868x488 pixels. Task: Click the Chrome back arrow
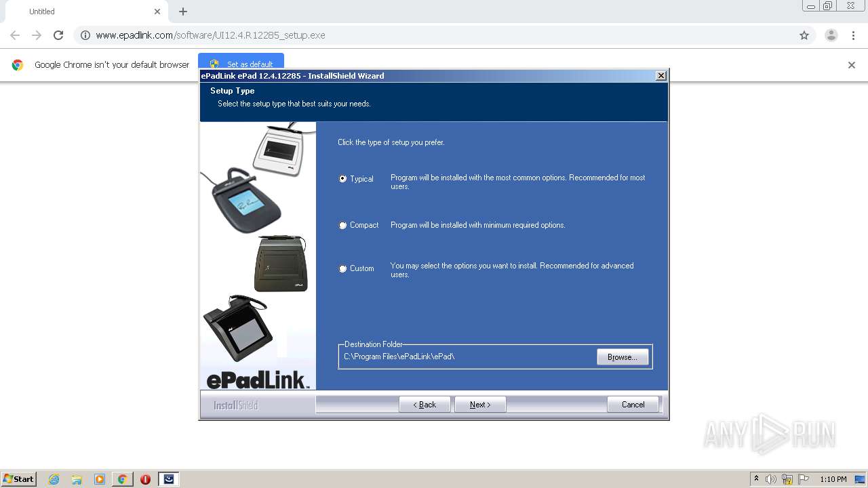pos(15,35)
